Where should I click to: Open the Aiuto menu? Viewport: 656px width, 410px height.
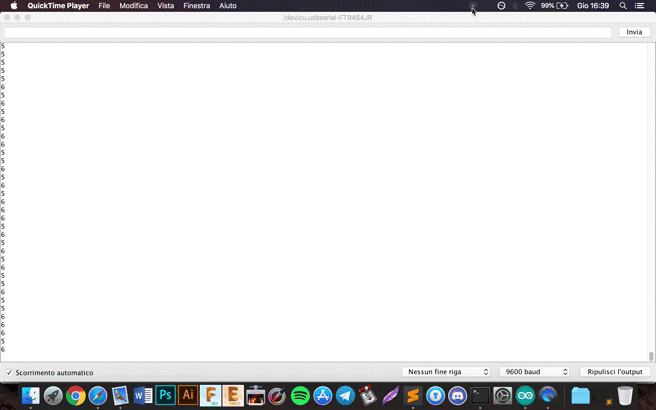click(x=228, y=6)
